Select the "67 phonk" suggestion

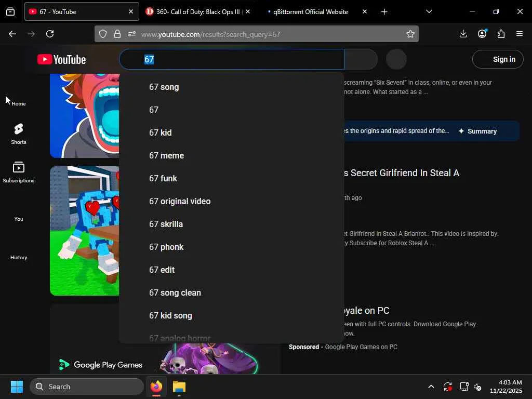pyautogui.click(x=232, y=247)
